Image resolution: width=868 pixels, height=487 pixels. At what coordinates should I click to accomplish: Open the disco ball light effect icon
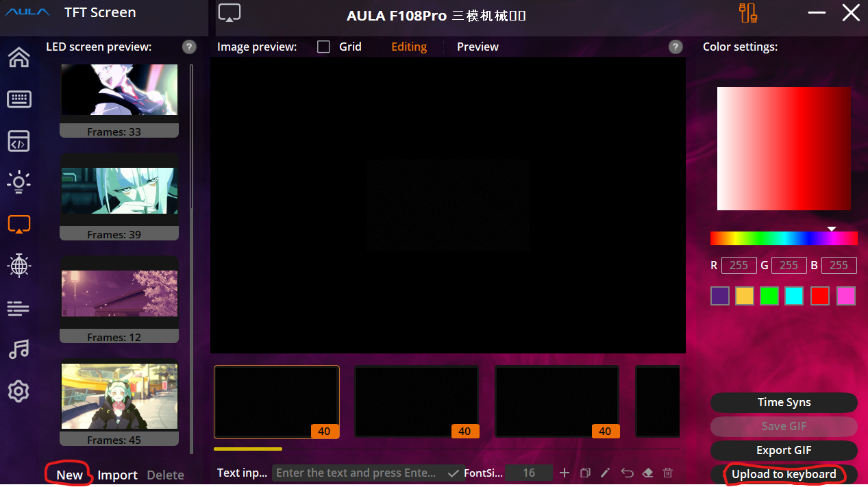click(x=18, y=266)
